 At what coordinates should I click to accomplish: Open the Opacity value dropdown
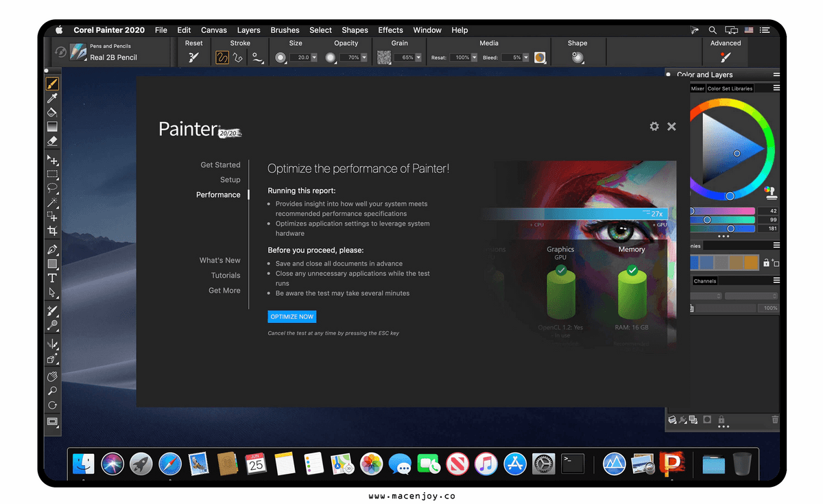tap(364, 58)
